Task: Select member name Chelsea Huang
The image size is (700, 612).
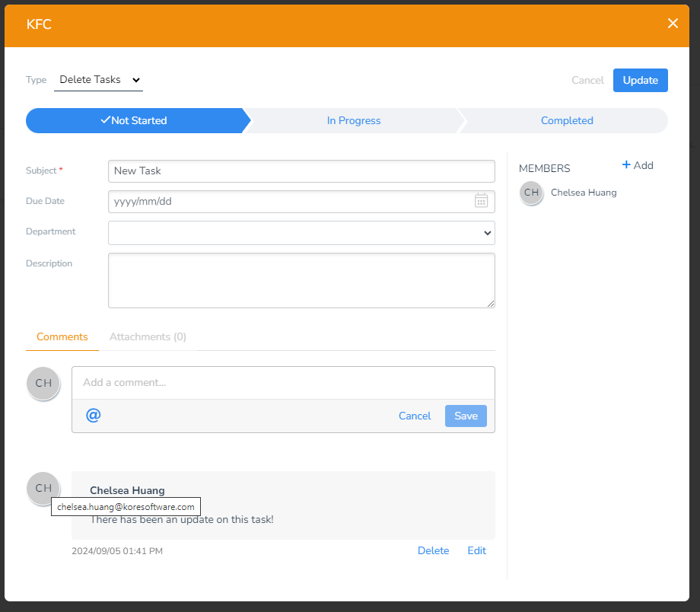Action: [x=584, y=193]
